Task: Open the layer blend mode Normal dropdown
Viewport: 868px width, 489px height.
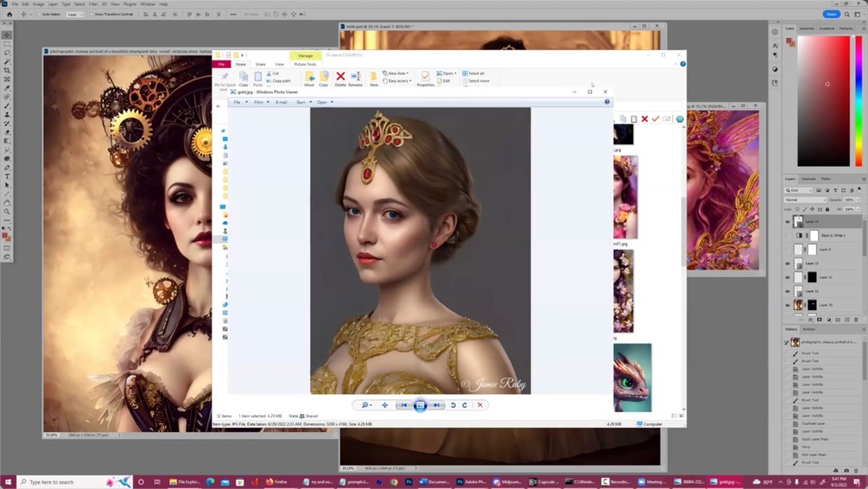Action: click(805, 200)
